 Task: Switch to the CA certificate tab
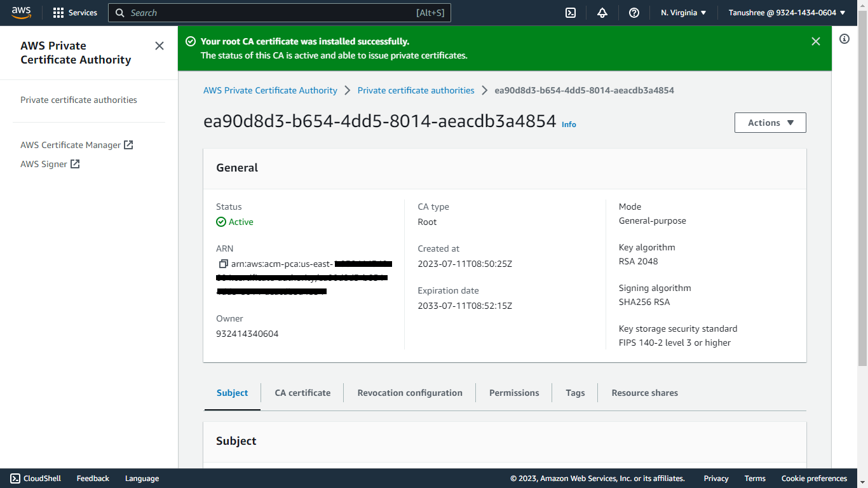(302, 393)
